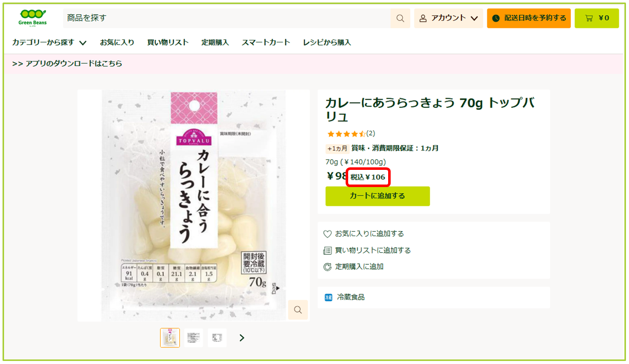Click the zoom magnifier on product image
The width and height of the screenshot is (629, 364).
click(298, 309)
